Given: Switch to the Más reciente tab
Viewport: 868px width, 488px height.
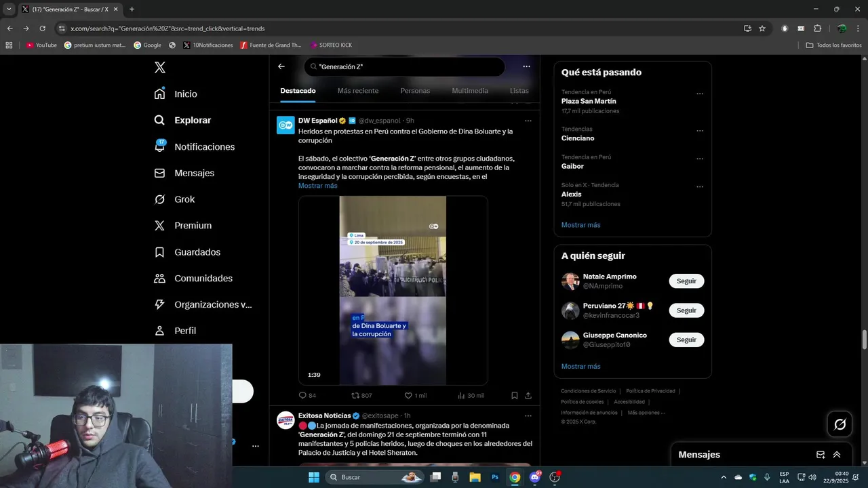Looking at the screenshot, I should click(x=358, y=91).
